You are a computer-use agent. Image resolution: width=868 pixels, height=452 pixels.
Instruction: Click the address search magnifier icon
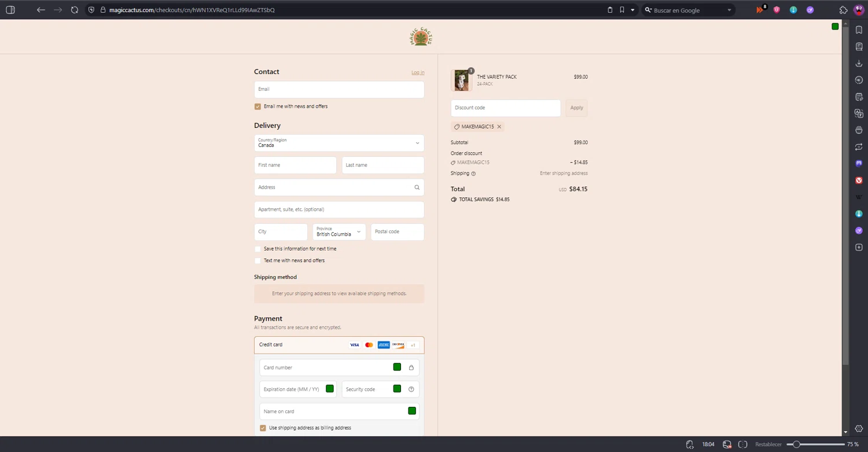pyautogui.click(x=417, y=188)
